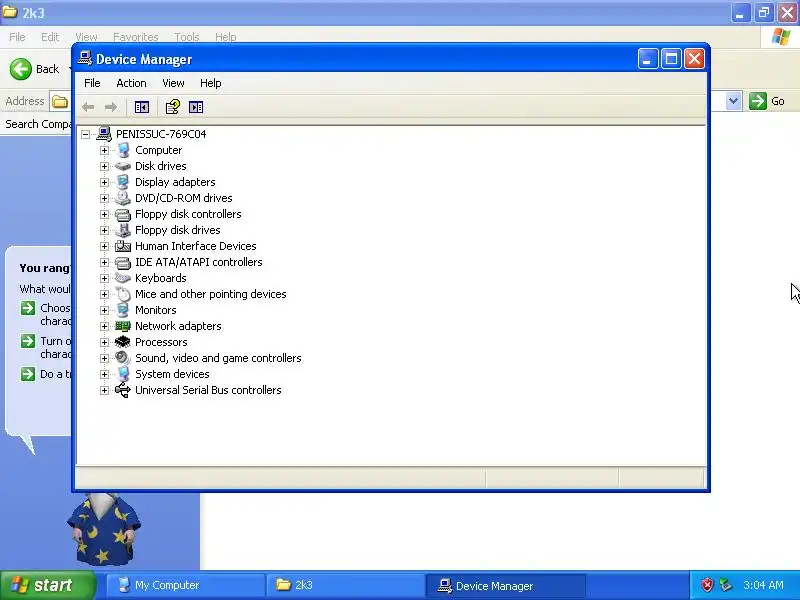Expand the Keyboards category
The width and height of the screenshot is (800, 600).
pyautogui.click(x=105, y=278)
